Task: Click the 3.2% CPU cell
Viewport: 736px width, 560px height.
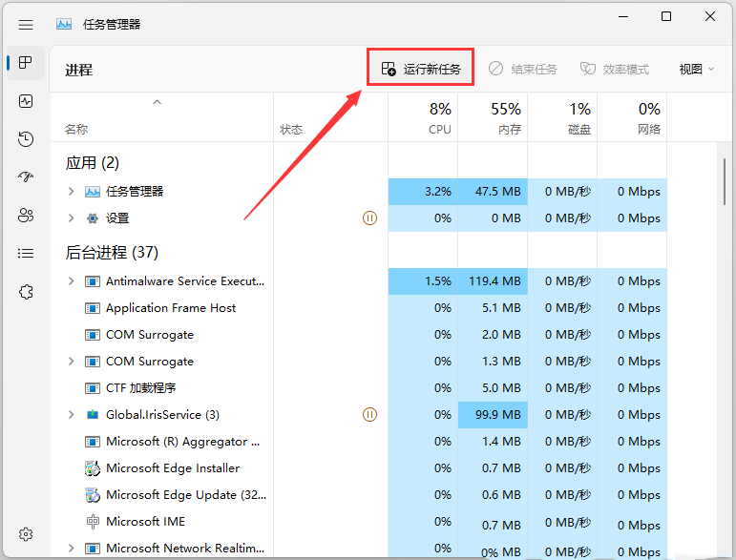Action: point(423,192)
